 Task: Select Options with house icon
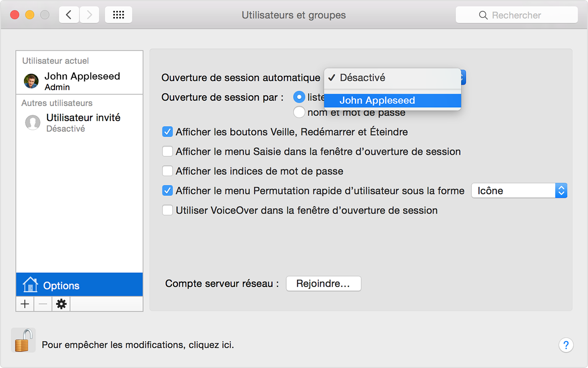tap(79, 285)
